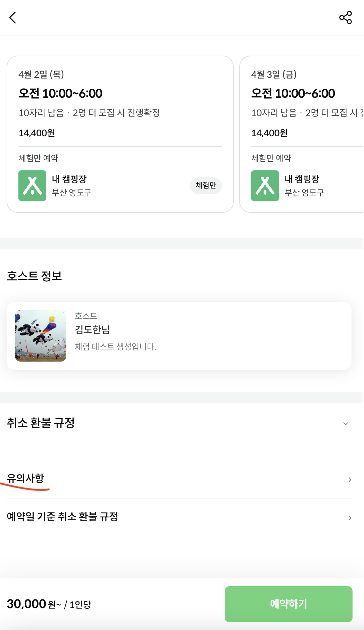Tap the host description 체험 테스트 생성입니다
Viewport: 364px width, 630px height.
[115, 347]
